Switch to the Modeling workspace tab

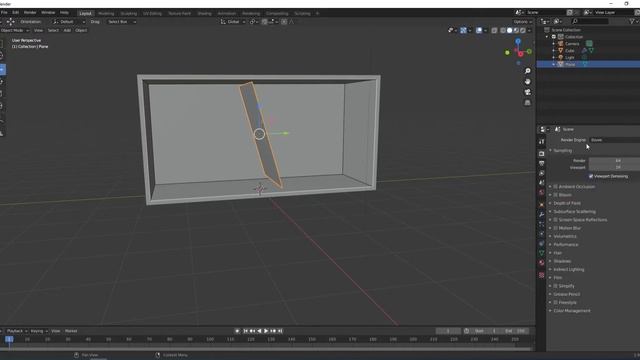click(106, 13)
